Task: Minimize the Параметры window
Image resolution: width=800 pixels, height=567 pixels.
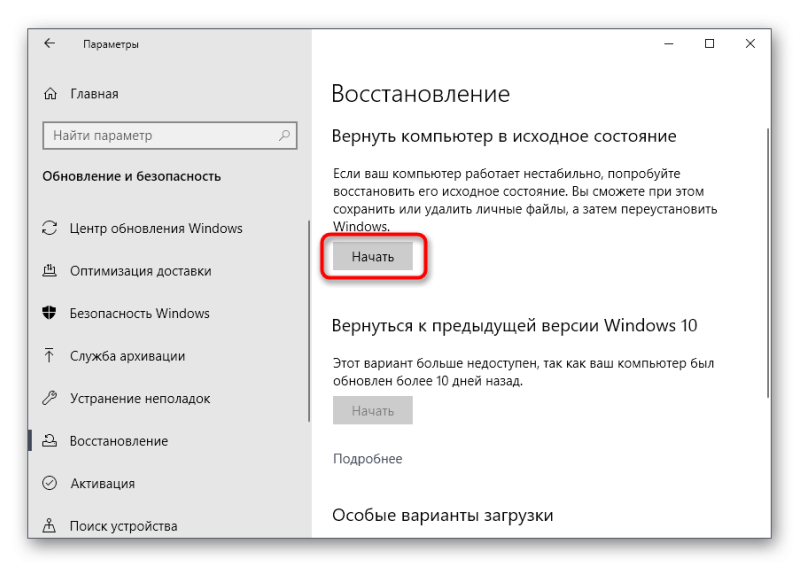Action: (x=669, y=44)
